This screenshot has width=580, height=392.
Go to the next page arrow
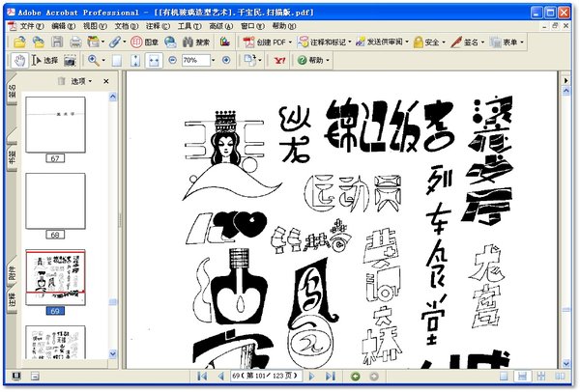312,376
